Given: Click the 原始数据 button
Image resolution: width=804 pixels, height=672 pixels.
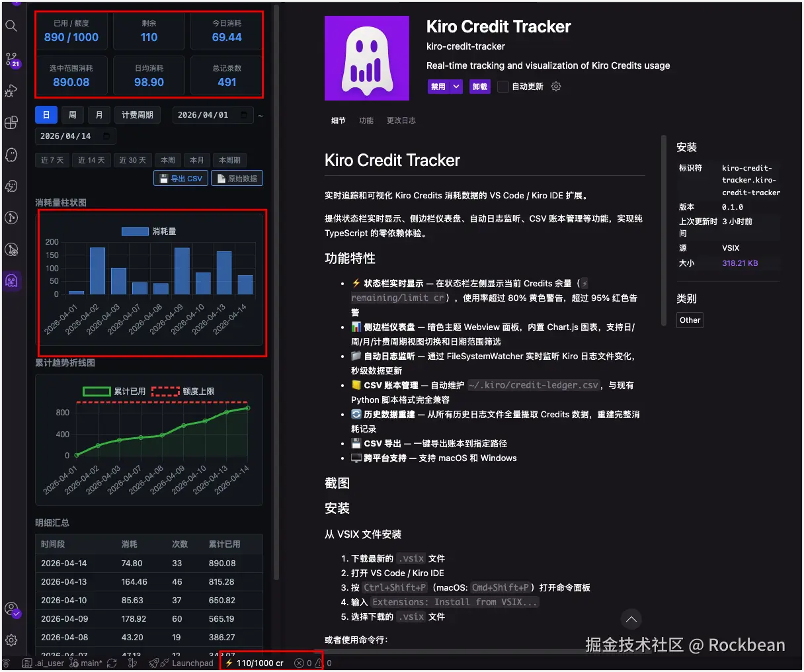Looking at the screenshot, I should coord(237,179).
